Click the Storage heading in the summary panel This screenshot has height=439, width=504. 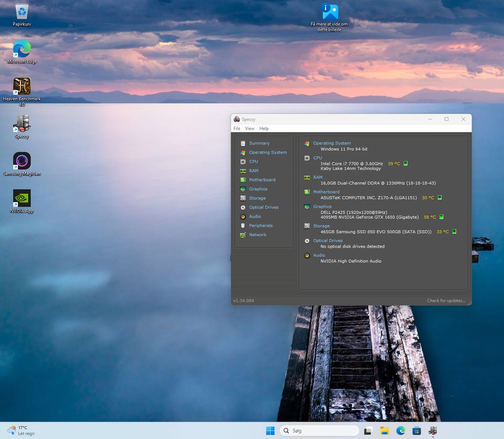pyautogui.click(x=321, y=226)
